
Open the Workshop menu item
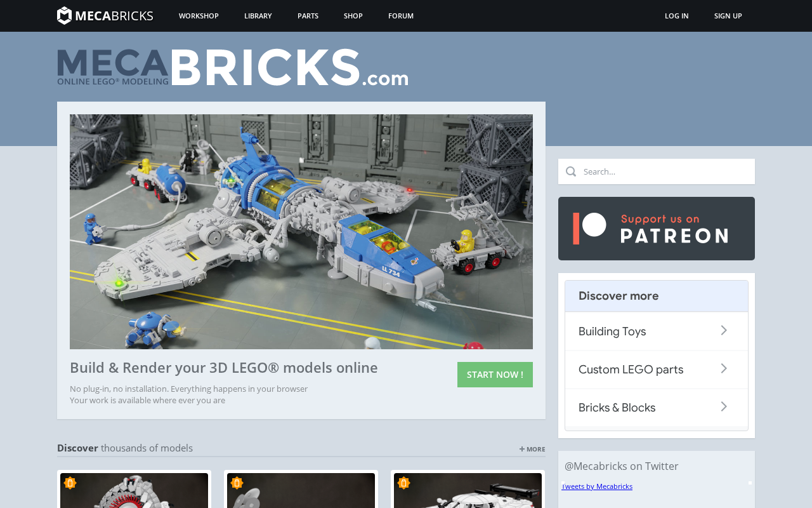(199, 16)
